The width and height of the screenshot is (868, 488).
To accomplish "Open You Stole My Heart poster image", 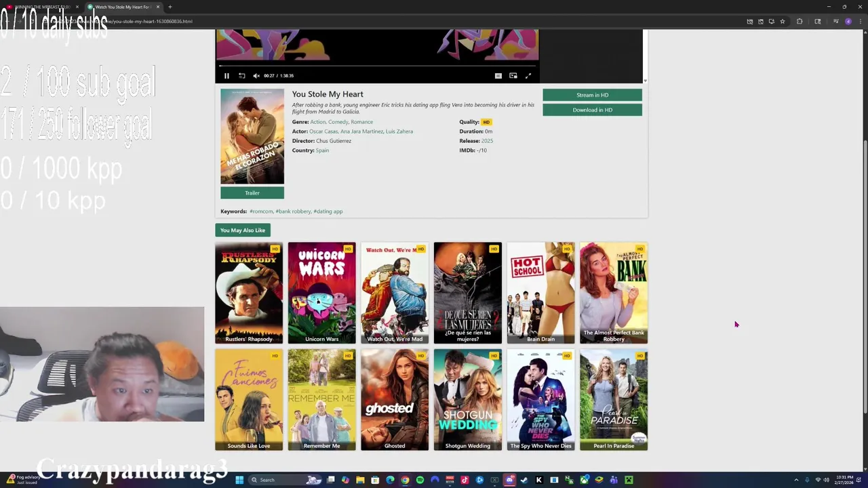I will pyautogui.click(x=252, y=136).
